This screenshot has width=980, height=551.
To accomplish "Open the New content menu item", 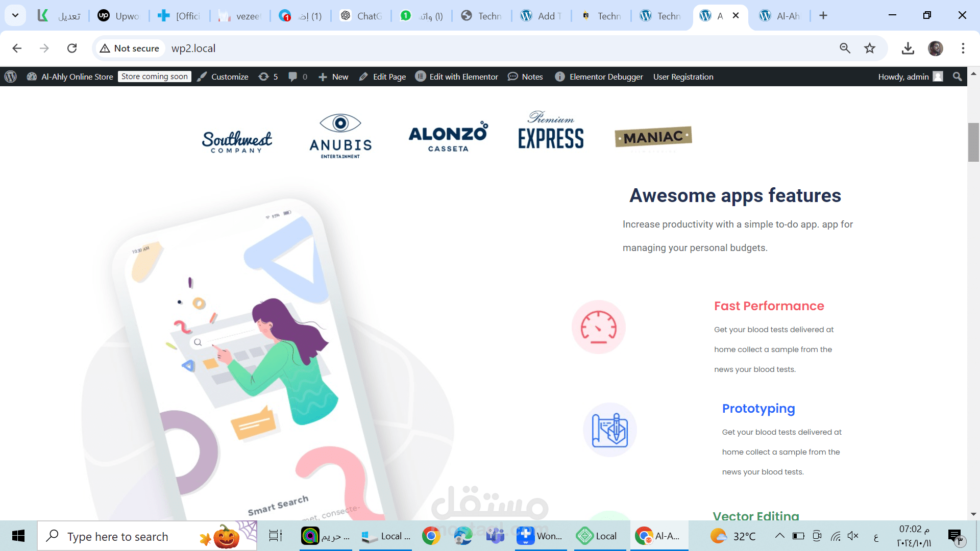I will coord(333,77).
